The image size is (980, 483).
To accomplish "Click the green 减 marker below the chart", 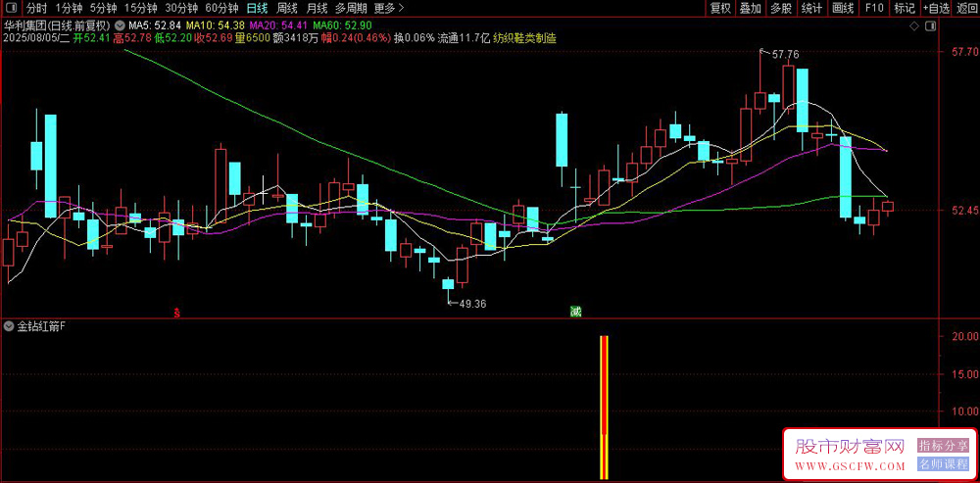I will pos(575,312).
